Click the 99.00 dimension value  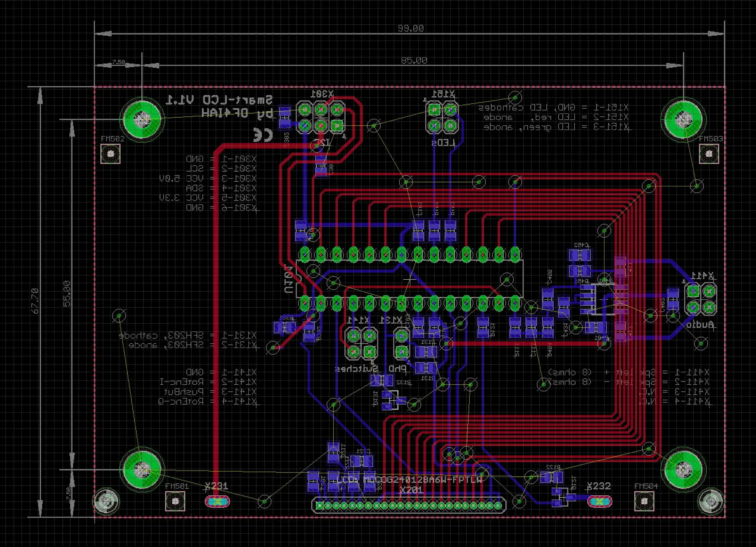point(411,28)
